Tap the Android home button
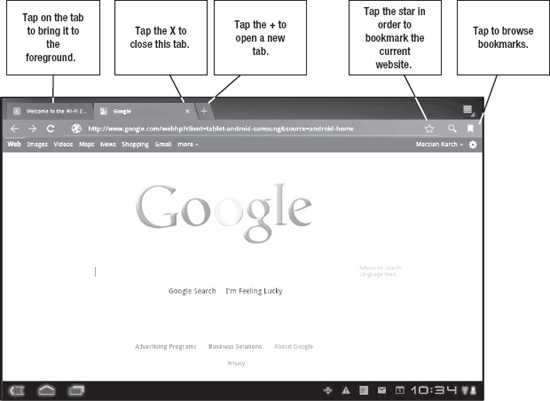The width and height of the screenshot is (550, 401). (x=46, y=390)
